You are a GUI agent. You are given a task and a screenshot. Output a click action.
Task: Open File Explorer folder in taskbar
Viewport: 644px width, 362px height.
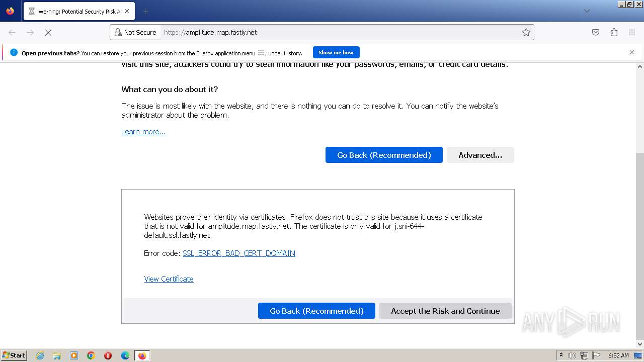(x=57, y=355)
